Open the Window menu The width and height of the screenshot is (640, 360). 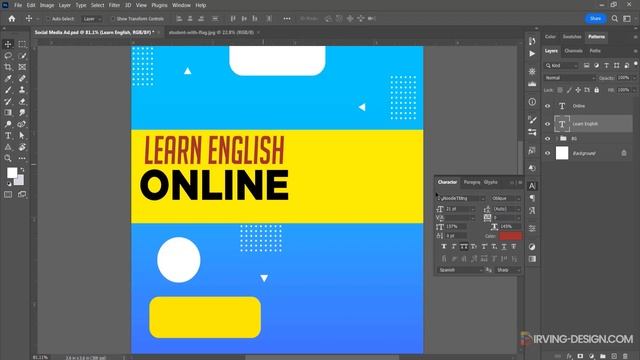(181, 5)
